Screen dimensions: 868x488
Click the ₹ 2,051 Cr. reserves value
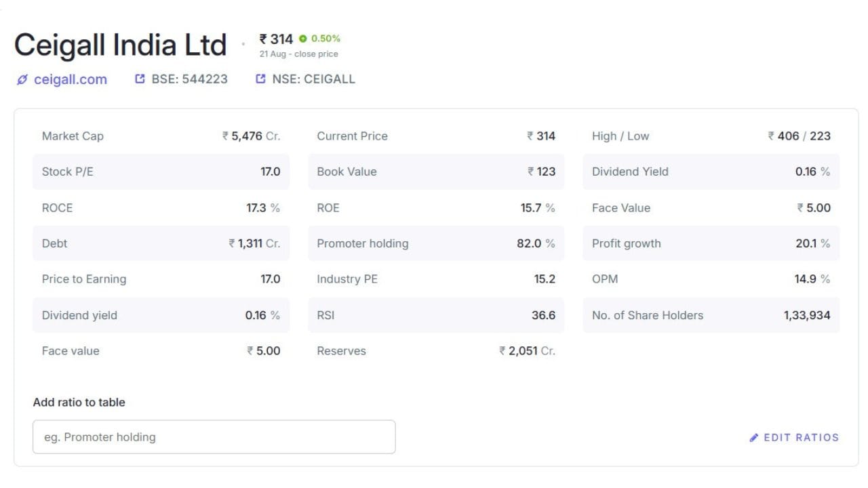[528, 351]
